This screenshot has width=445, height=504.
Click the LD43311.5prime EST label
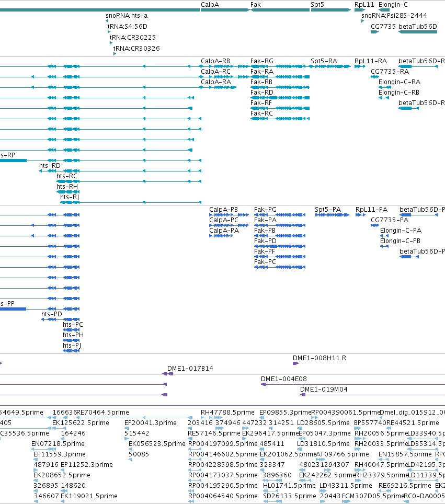346,486
